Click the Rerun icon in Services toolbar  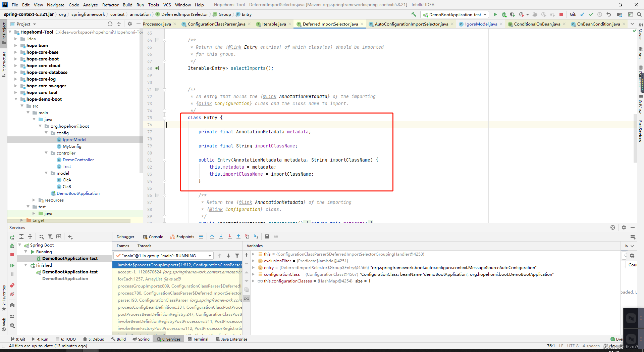[x=12, y=237]
